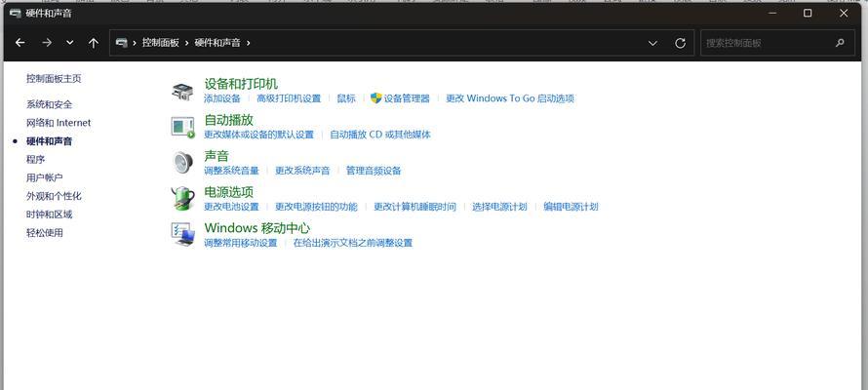Click the 声音 speaker icon
The height and width of the screenshot is (390, 868).
coord(182,163)
